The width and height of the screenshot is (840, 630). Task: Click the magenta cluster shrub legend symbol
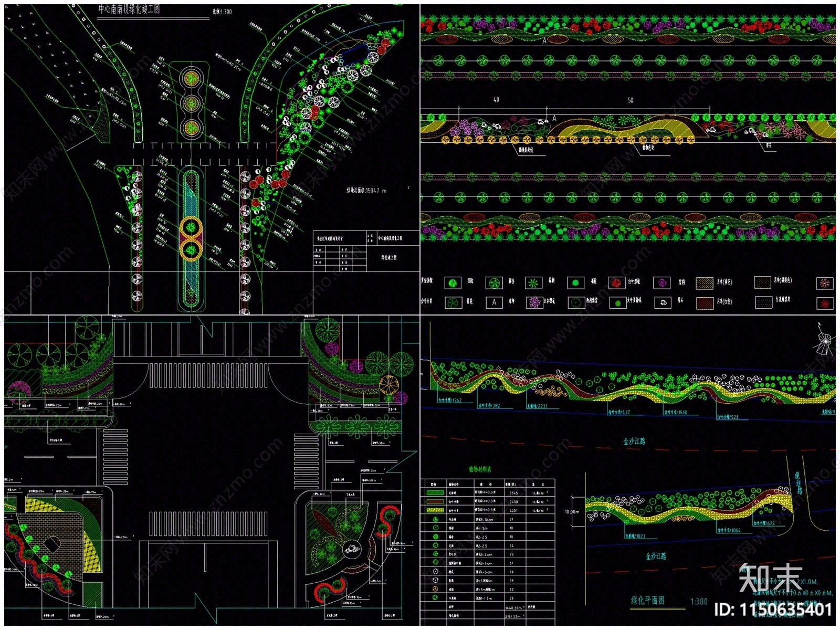tap(662, 283)
